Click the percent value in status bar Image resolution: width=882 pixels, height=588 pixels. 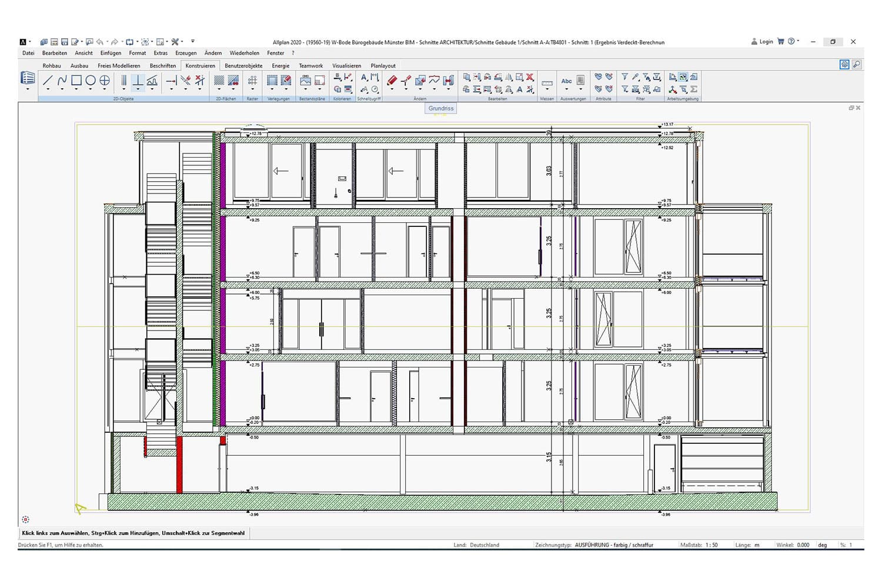pos(850,545)
